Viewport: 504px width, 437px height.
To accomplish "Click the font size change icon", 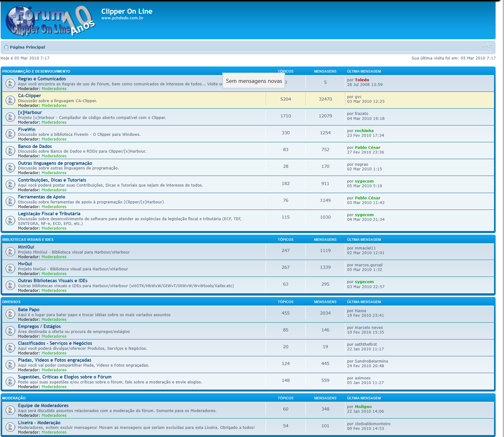I will (x=487, y=46).
